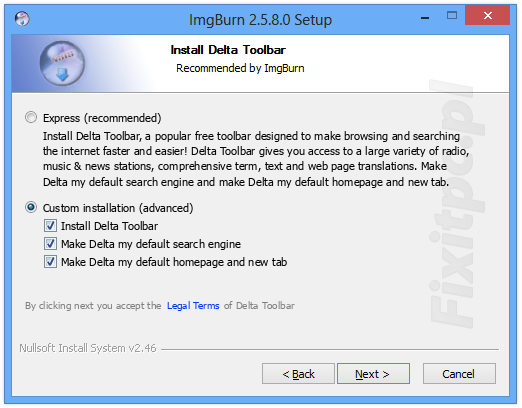Uncheck the Install Delta Toolbar checkbox
The height and width of the screenshot is (408, 522).
(x=50, y=226)
